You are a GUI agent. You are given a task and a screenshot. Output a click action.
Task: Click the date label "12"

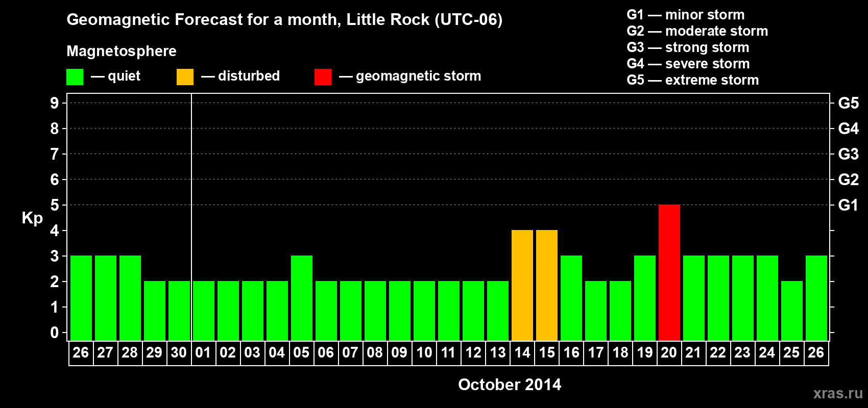(x=473, y=353)
